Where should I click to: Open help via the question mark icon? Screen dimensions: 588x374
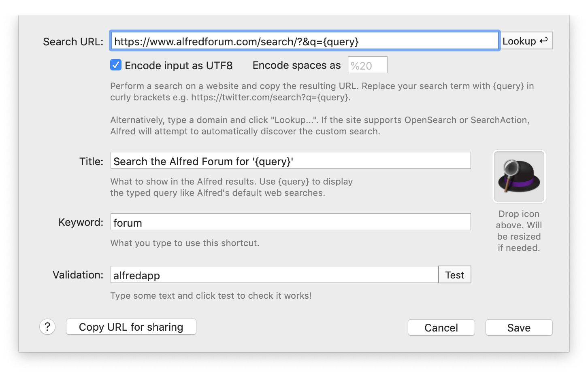tap(47, 327)
